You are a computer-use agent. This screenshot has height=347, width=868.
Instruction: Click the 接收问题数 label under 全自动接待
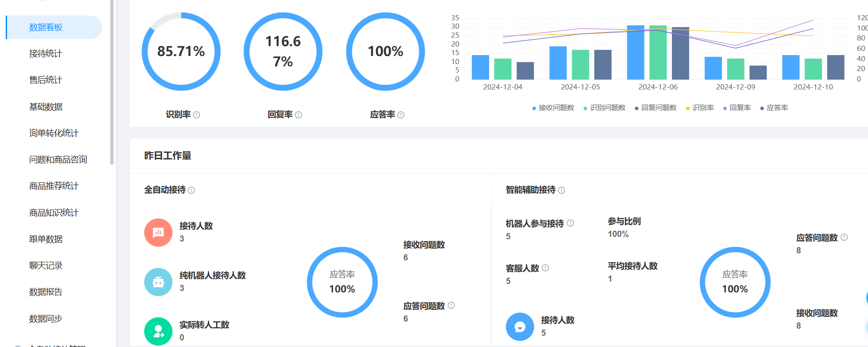click(x=424, y=245)
